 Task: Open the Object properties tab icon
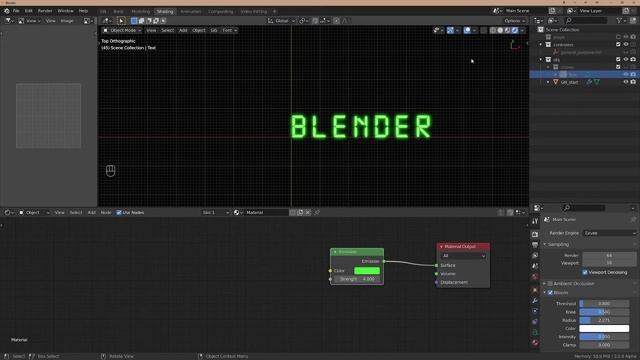[535, 290]
